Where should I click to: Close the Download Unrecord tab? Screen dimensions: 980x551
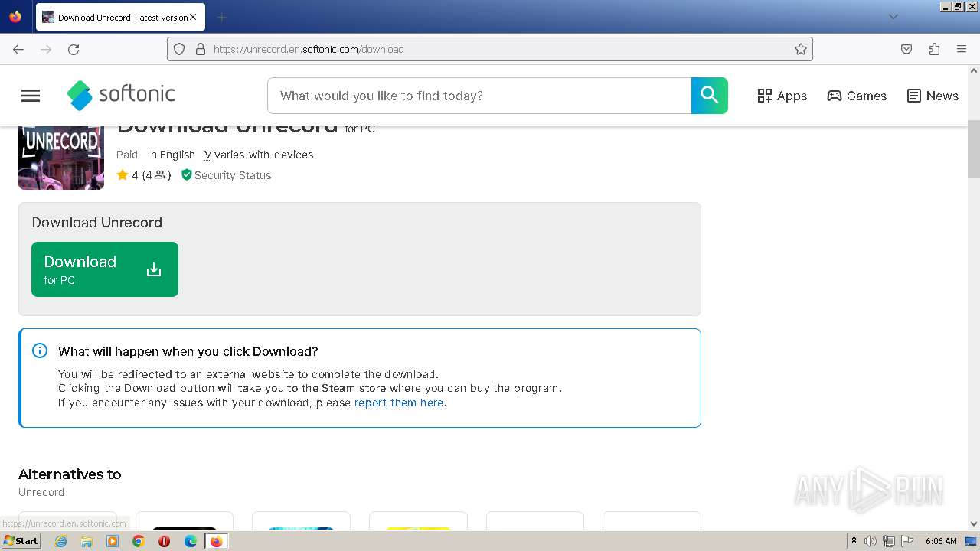click(x=193, y=17)
